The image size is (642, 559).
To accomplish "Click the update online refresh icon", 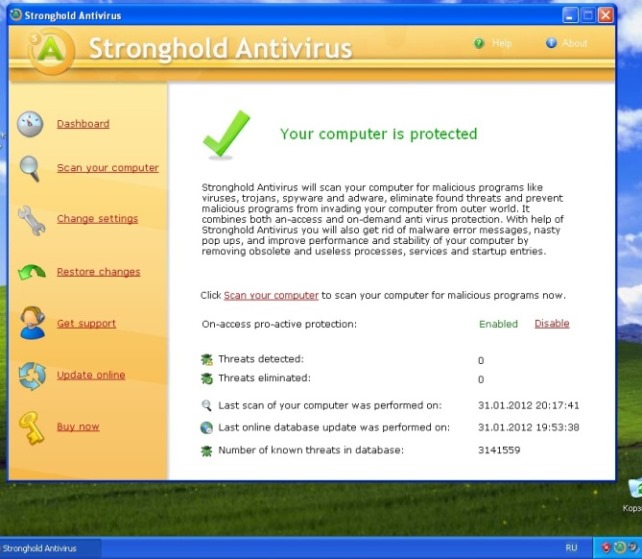I will [x=32, y=376].
